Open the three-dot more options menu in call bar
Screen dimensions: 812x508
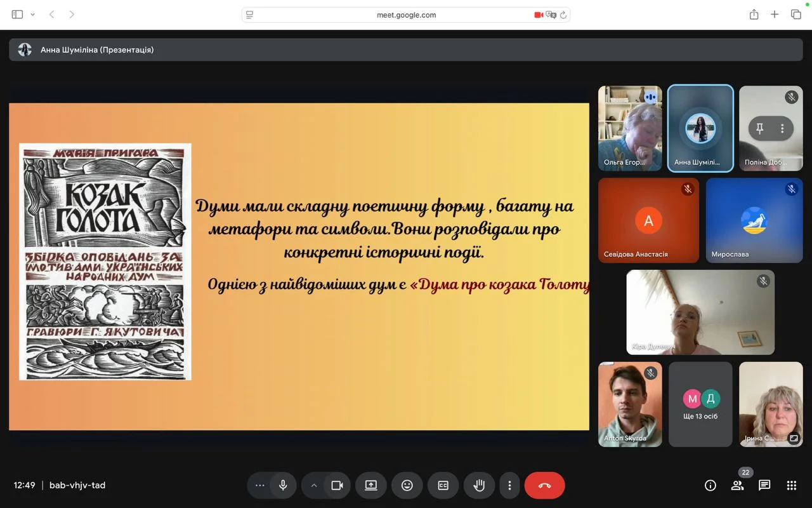(x=509, y=485)
